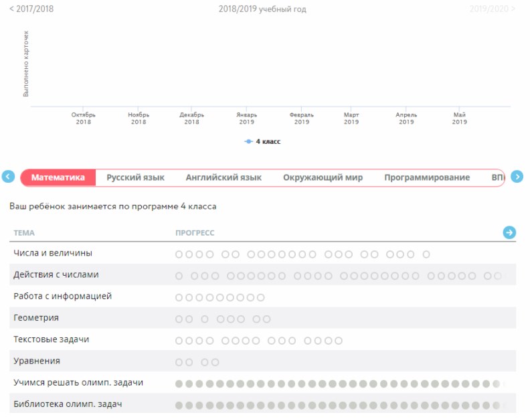532x419 pixels.
Task: Open the Программирование tab
Action: [427, 177]
